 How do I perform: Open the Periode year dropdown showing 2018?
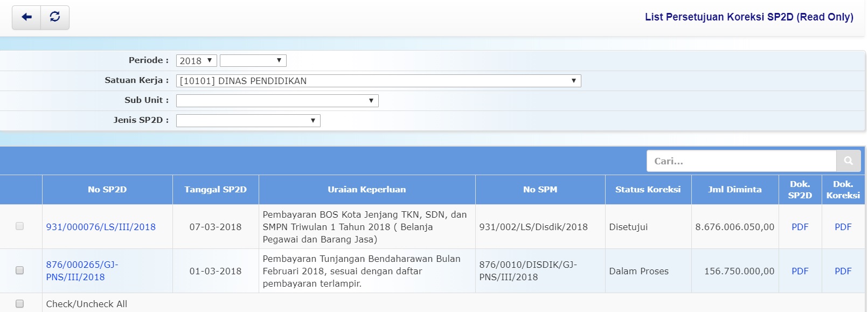tap(196, 61)
